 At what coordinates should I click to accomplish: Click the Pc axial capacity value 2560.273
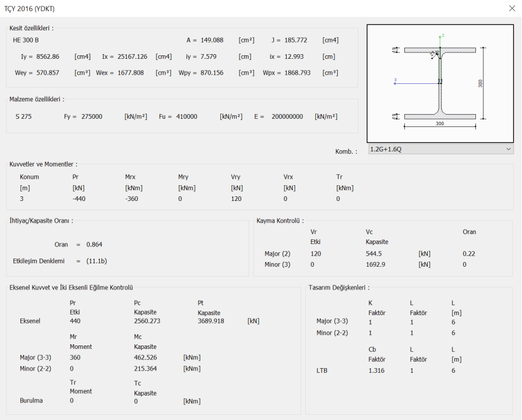(148, 321)
